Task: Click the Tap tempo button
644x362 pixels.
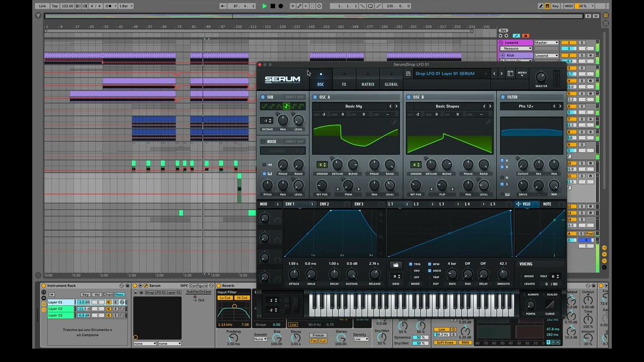Action: pos(55,6)
